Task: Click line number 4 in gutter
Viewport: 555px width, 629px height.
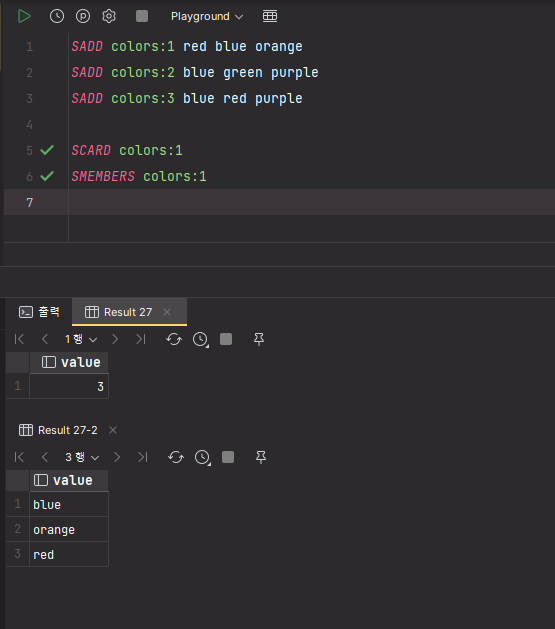Action: pyautogui.click(x=30, y=125)
